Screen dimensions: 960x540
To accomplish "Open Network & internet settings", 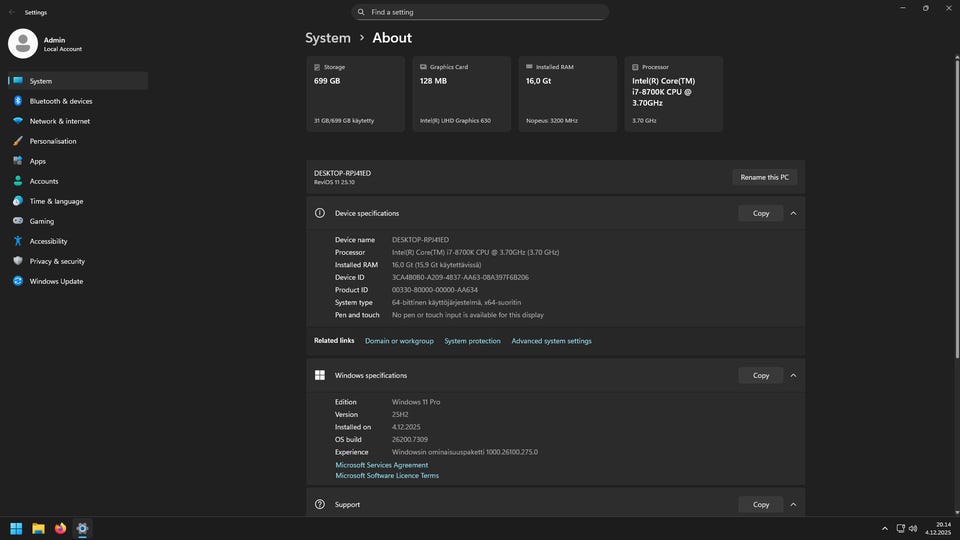I will (59, 121).
